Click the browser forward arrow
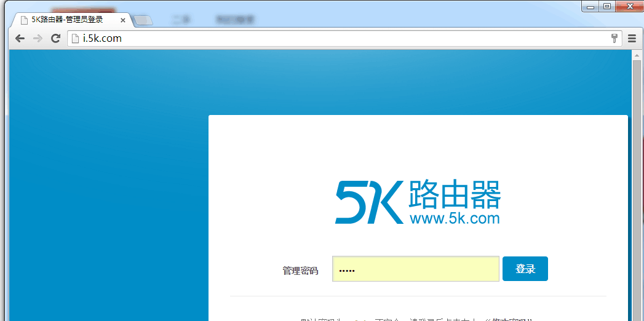This screenshot has width=644, height=321. 38,39
